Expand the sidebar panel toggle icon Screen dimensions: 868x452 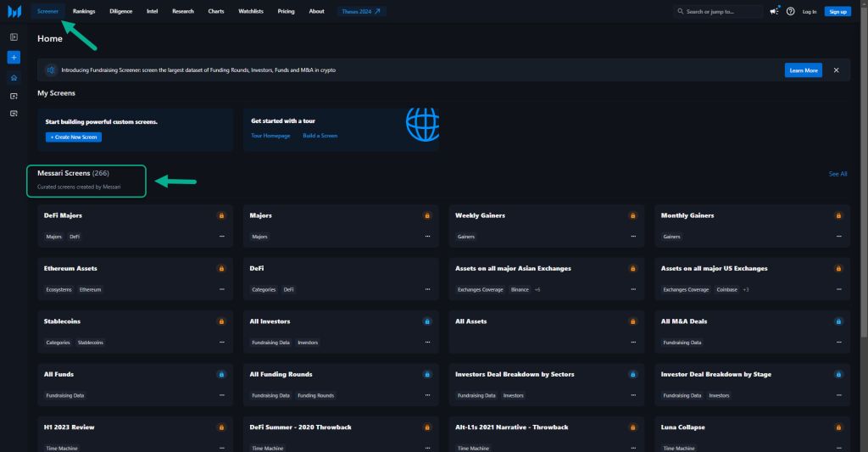point(14,37)
